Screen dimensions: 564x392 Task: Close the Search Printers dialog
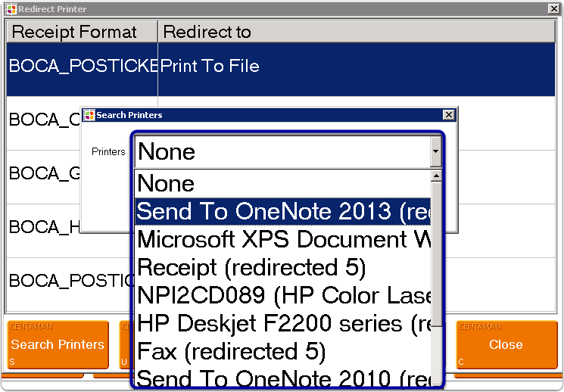pyautogui.click(x=448, y=115)
